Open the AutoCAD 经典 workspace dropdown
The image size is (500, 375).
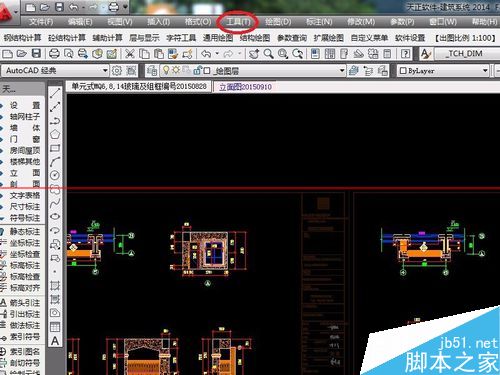[x=105, y=71]
